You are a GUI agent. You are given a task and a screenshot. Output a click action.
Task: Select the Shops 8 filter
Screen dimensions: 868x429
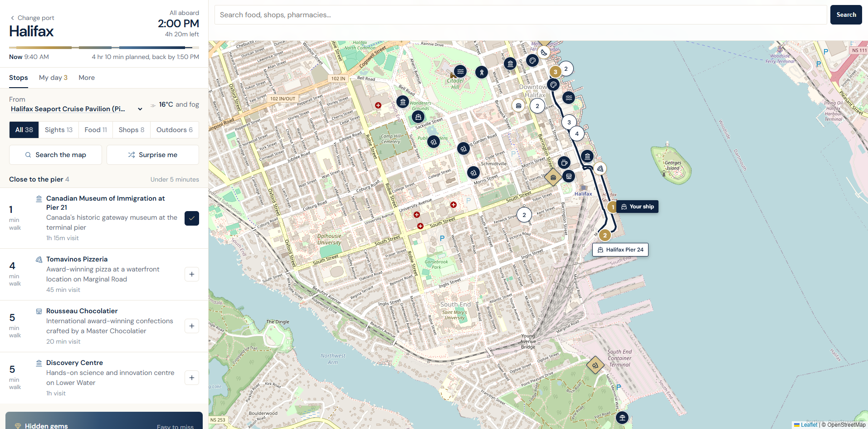tap(132, 130)
